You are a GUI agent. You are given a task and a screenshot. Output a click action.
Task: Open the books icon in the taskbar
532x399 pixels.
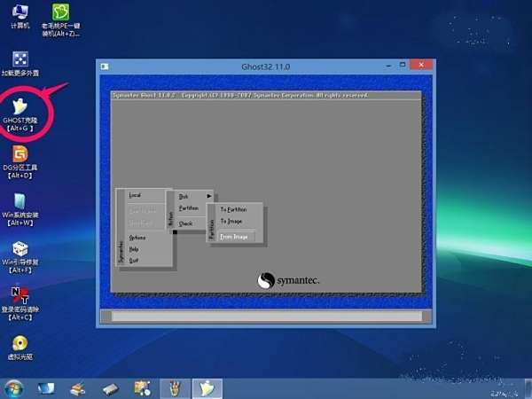point(78,389)
